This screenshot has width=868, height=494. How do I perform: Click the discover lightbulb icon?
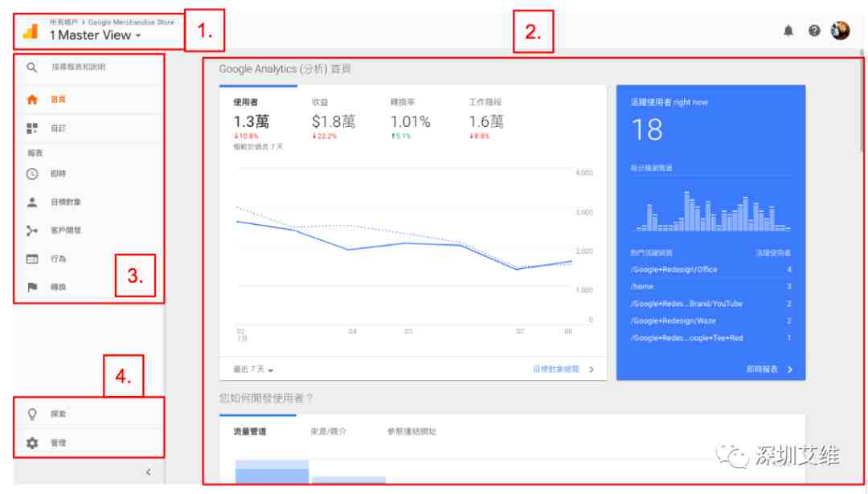click(32, 414)
